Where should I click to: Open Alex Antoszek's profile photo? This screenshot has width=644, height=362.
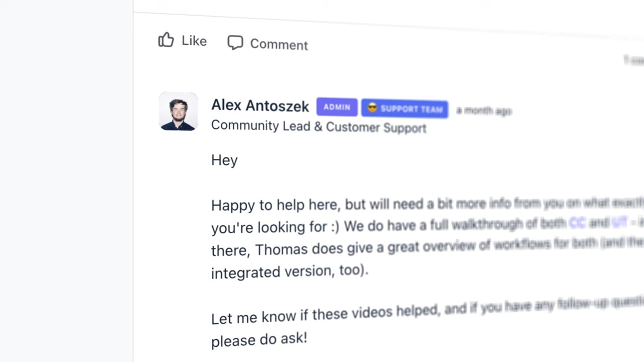(x=178, y=111)
